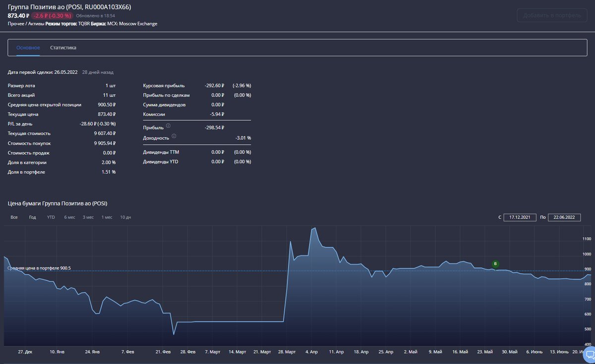Click the Активы breadcrumb link
Image resolution: width=595 pixels, height=364 pixels.
click(36, 24)
